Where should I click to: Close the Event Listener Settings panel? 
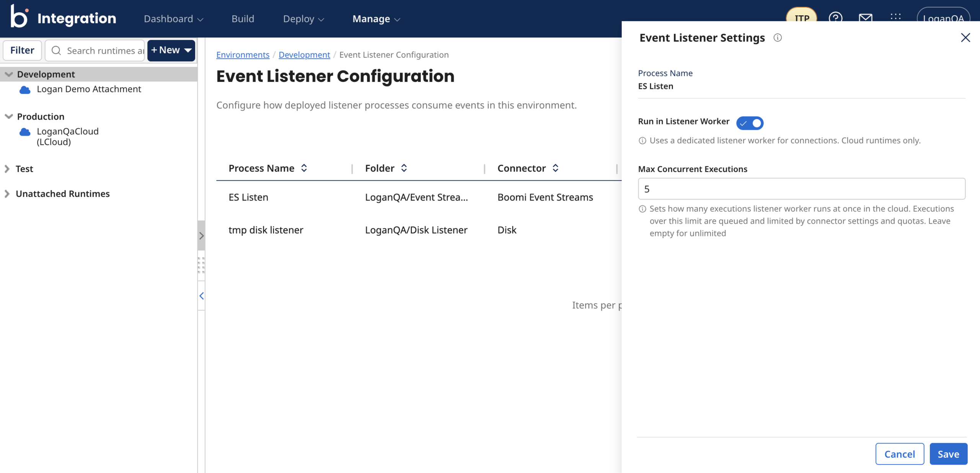[x=965, y=38]
